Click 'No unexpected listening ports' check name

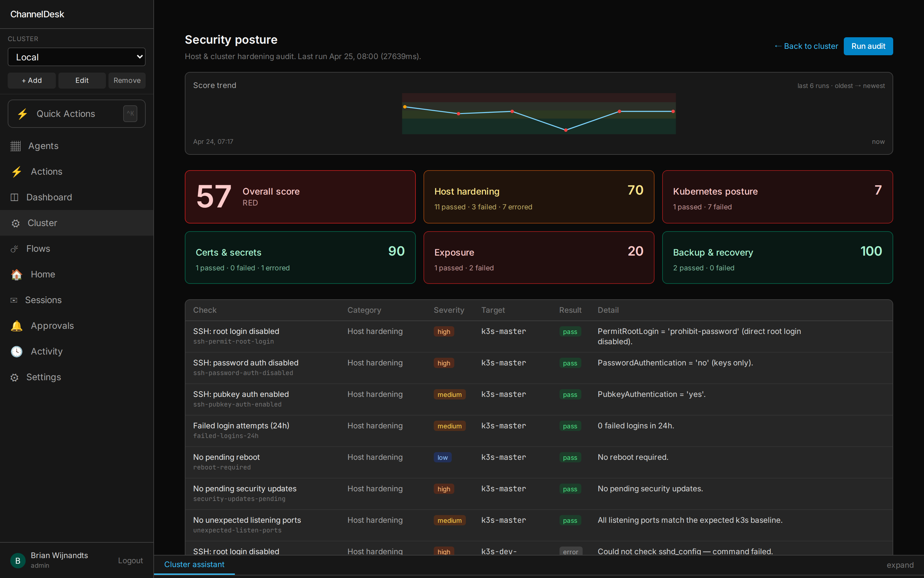(247, 520)
